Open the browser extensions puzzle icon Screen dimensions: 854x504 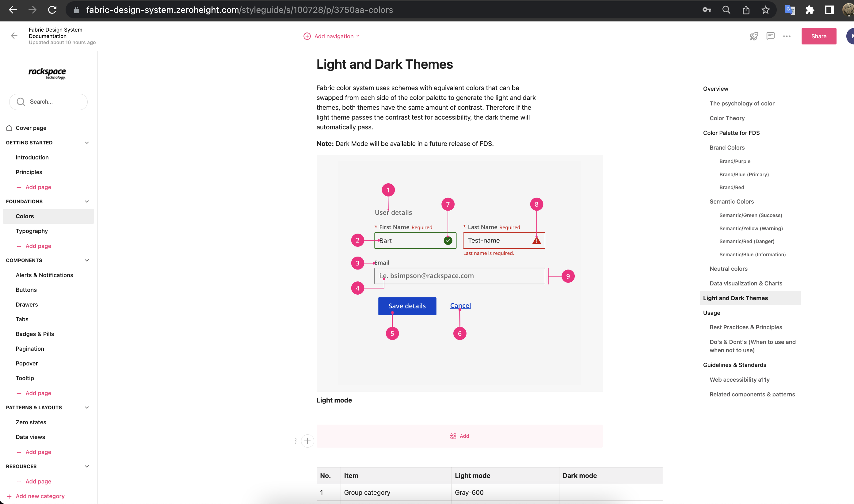pyautogui.click(x=810, y=10)
